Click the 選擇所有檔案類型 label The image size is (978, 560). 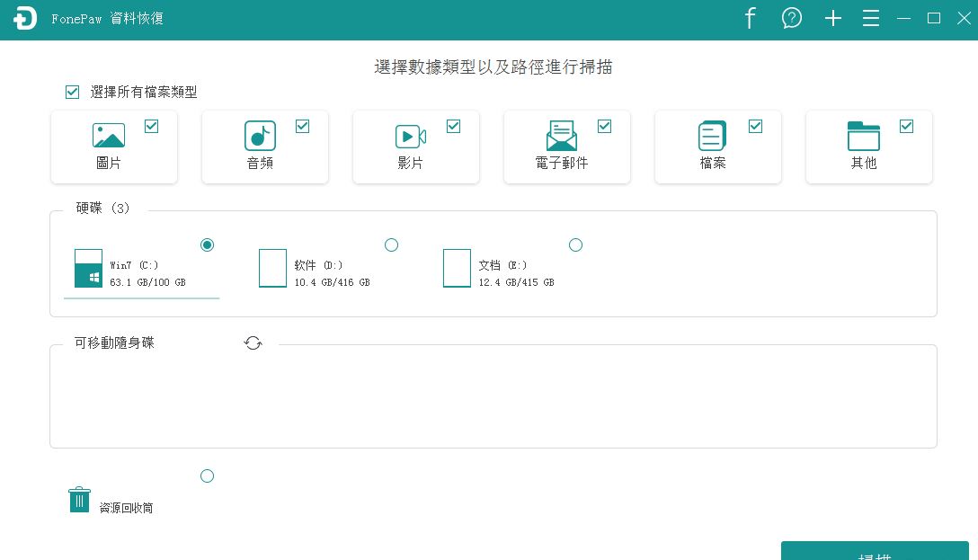click(x=144, y=93)
